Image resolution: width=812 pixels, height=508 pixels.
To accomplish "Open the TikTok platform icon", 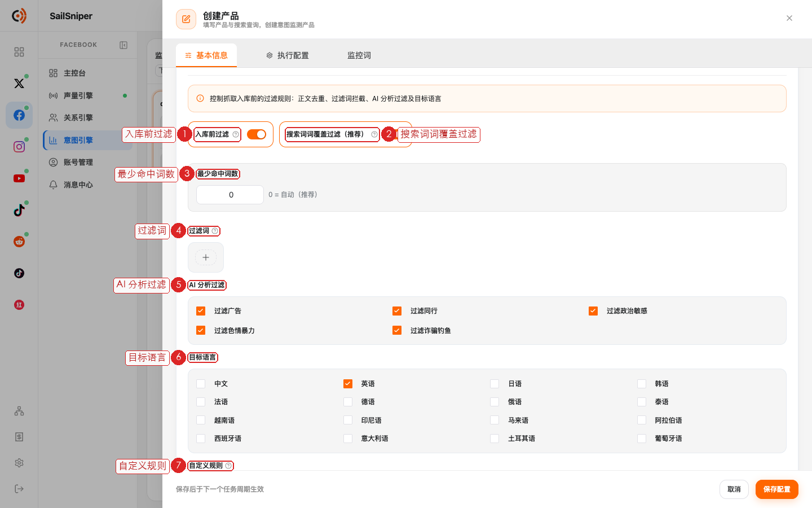I will click(x=19, y=210).
